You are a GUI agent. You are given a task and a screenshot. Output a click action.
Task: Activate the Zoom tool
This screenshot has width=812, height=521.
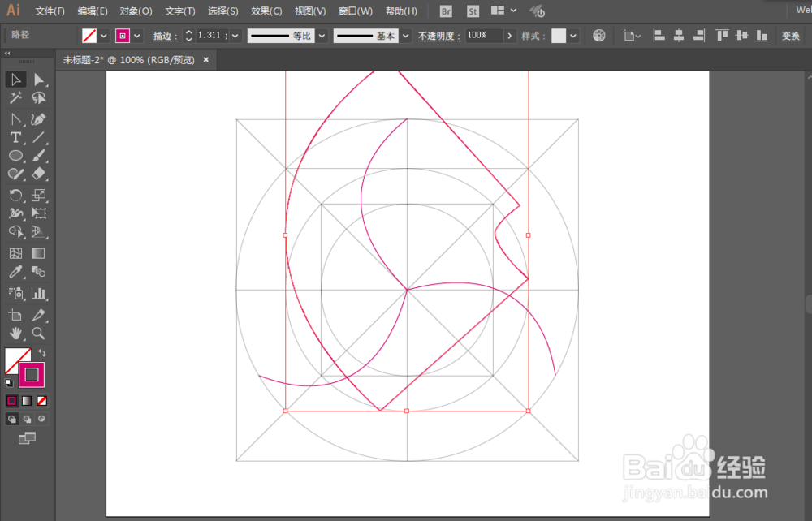[x=39, y=334]
